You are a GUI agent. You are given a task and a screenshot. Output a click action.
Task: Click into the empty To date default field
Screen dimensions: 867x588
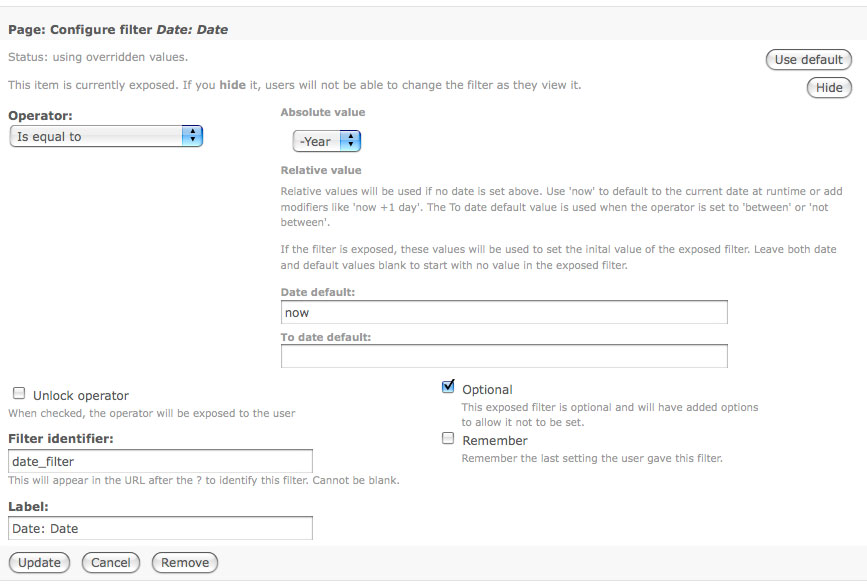504,356
